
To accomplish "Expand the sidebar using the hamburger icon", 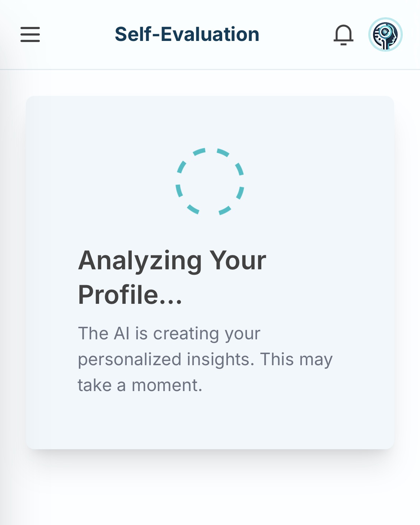I will pyautogui.click(x=30, y=35).
